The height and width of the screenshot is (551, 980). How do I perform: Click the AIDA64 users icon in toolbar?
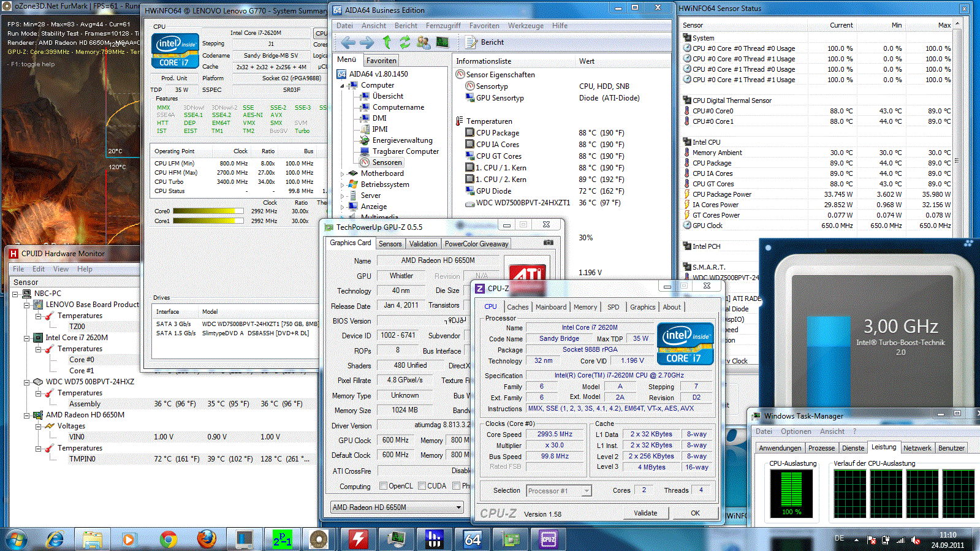coord(424,42)
